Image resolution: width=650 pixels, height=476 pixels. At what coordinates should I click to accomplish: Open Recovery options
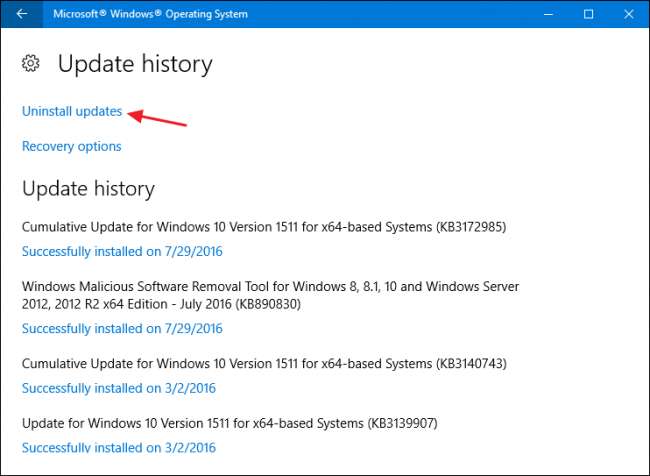coord(72,146)
